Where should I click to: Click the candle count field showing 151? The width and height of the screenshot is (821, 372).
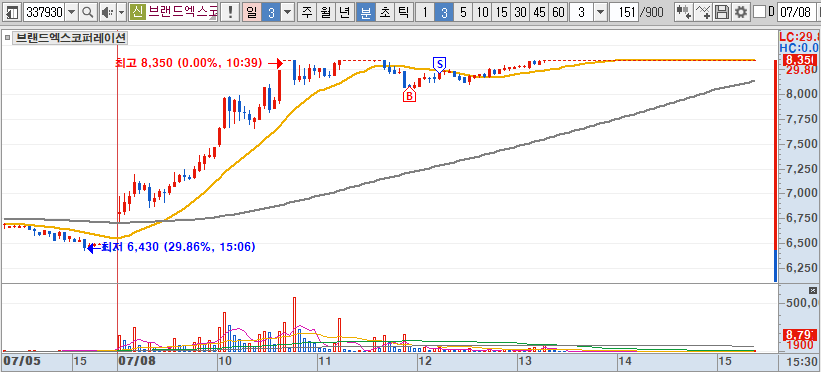pyautogui.click(x=624, y=12)
